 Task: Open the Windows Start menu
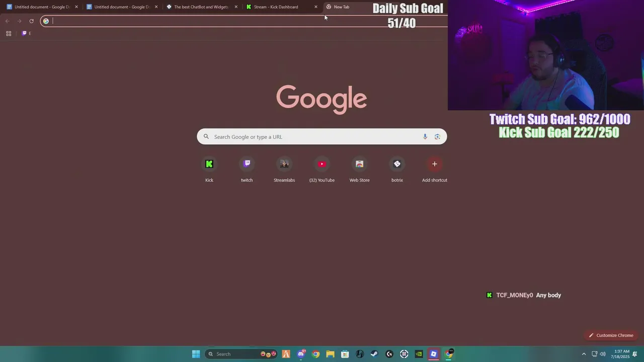(x=196, y=354)
